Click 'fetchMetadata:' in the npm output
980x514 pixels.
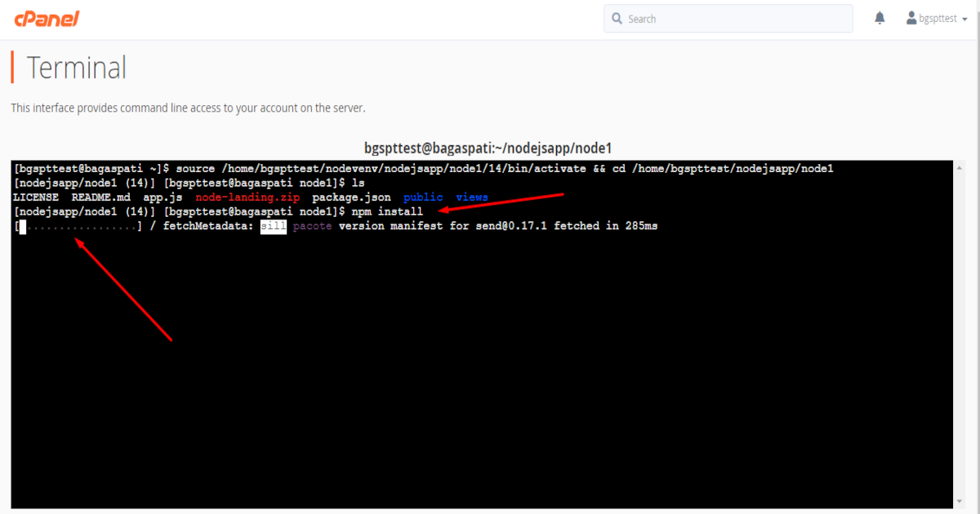pyautogui.click(x=208, y=226)
